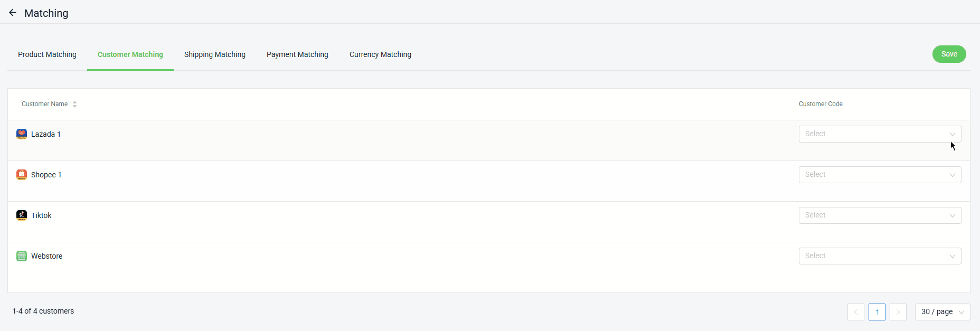Open the Payment Matching tab

pyautogui.click(x=297, y=54)
